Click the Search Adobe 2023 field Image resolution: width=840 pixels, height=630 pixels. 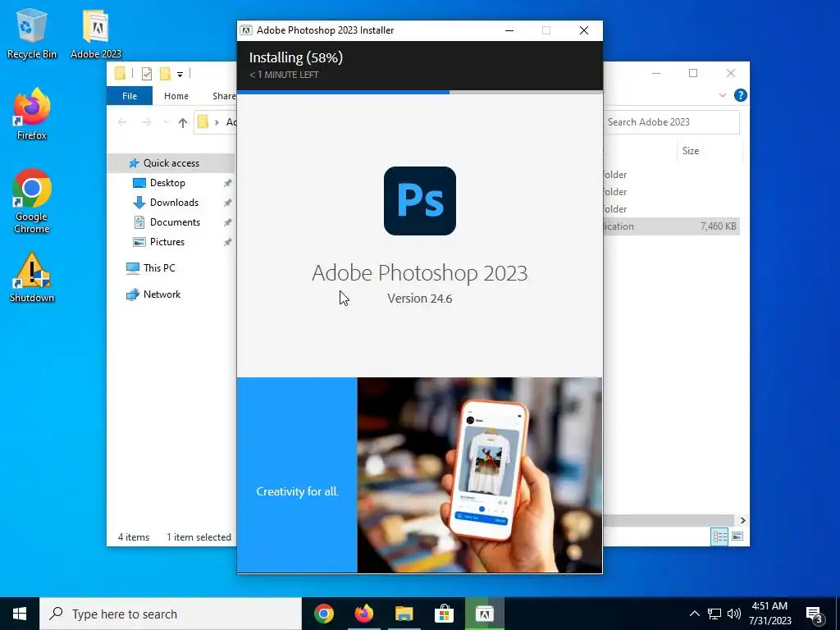pos(671,122)
